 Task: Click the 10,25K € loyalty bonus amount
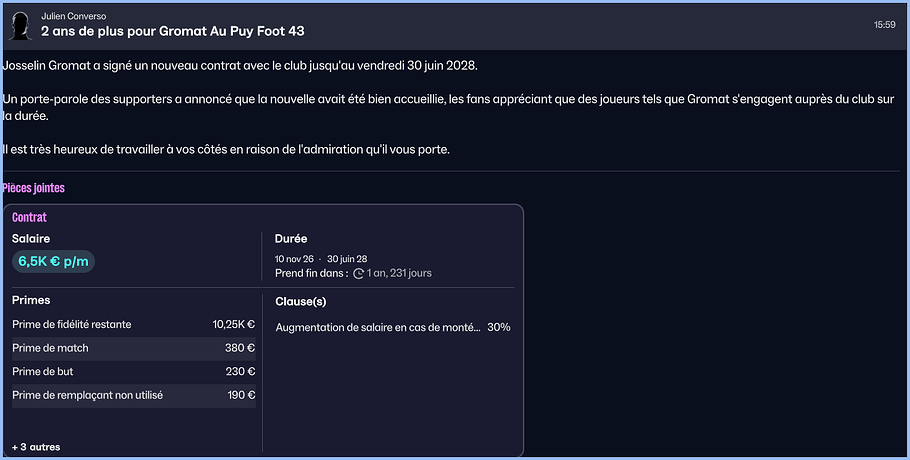tap(234, 325)
